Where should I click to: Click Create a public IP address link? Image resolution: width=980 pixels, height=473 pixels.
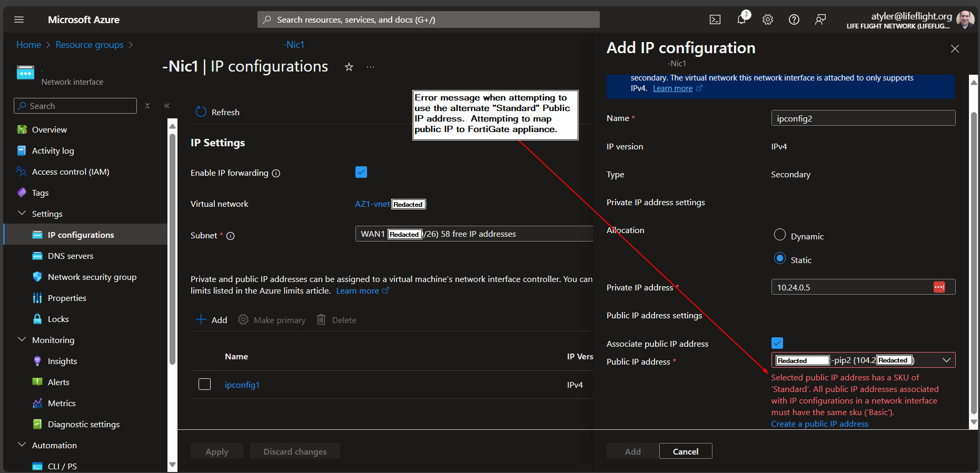820,424
